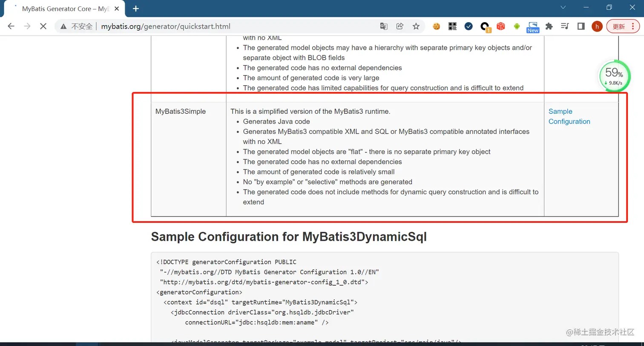Click the line with targetRuntime="MyBatis3DynamicSql"

(260, 302)
